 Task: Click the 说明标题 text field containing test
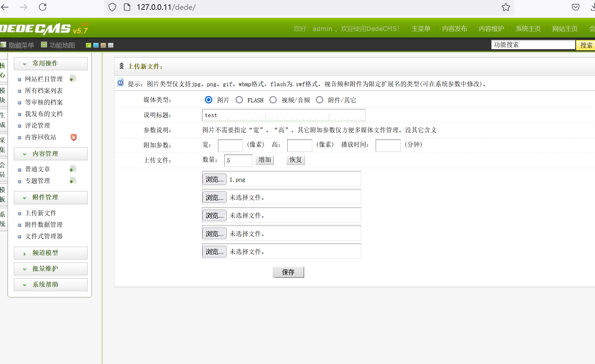pyautogui.click(x=283, y=115)
